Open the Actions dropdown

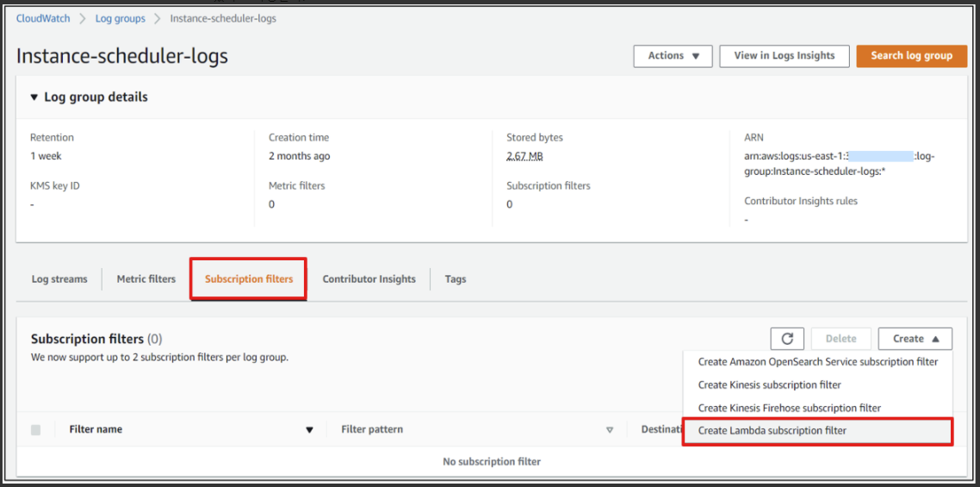click(x=673, y=56)
